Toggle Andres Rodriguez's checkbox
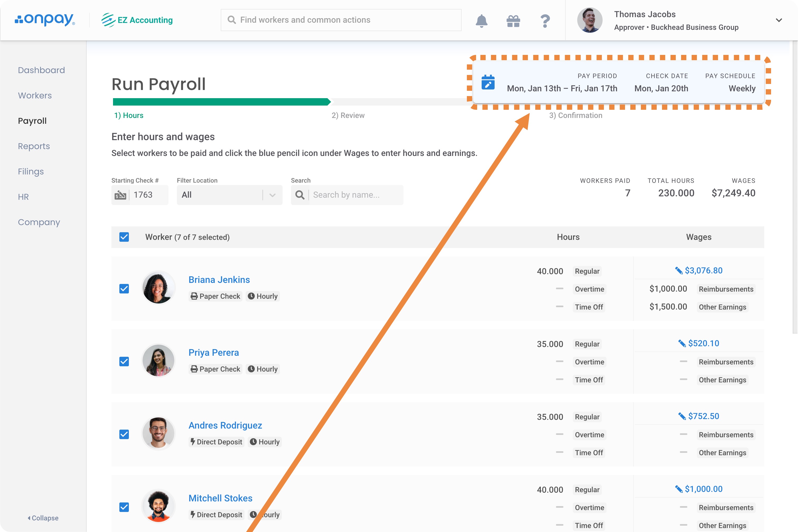This screenshot has width=798, height=532. point(124,434)
